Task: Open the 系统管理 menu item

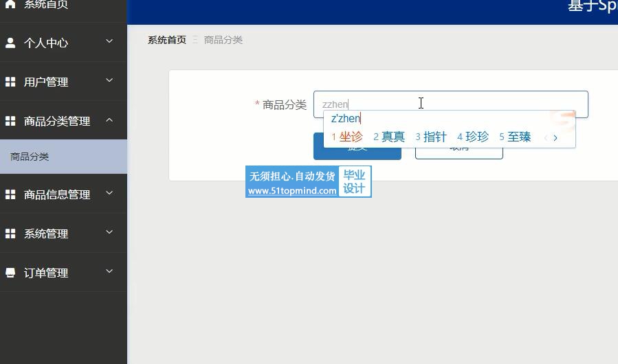Action: (x=63, y=233)
